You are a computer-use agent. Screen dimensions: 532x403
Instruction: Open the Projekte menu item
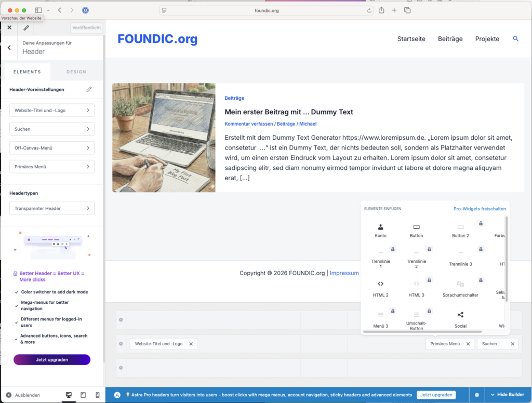(487, 39)
